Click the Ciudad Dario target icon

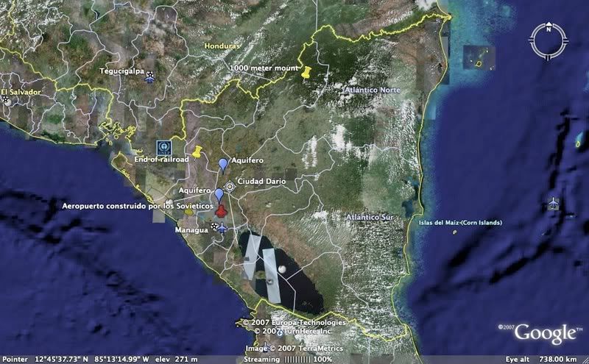tap(230, 187)
